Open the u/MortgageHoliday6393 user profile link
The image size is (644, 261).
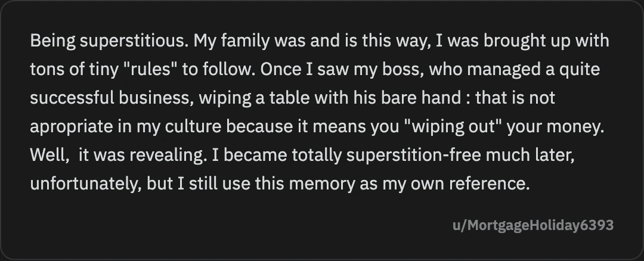tap(533, 225)
